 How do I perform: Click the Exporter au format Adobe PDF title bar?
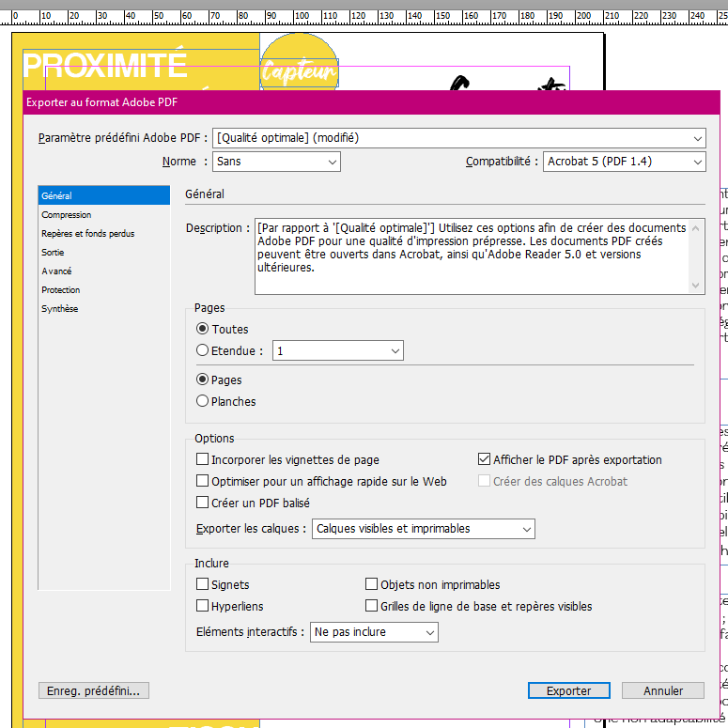(x=371, y=102)
